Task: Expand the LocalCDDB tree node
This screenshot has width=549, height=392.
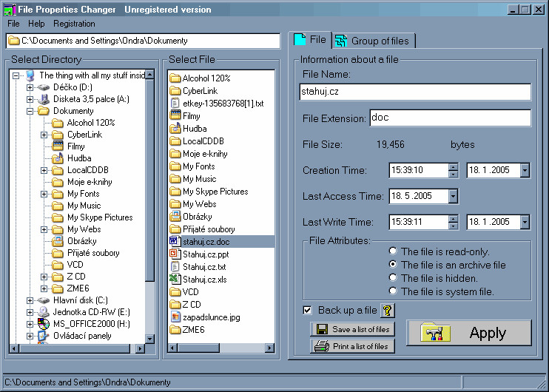Action: [44, 170]
